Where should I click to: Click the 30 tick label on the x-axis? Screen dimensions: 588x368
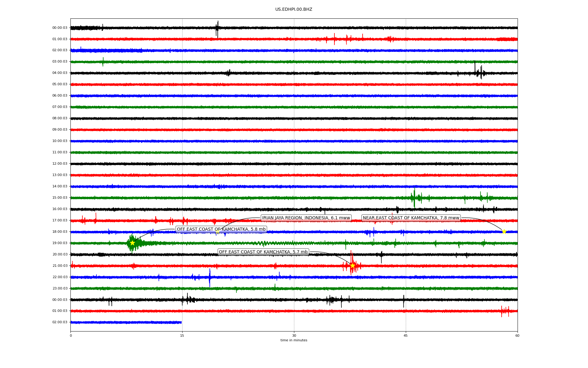(294, 336)
